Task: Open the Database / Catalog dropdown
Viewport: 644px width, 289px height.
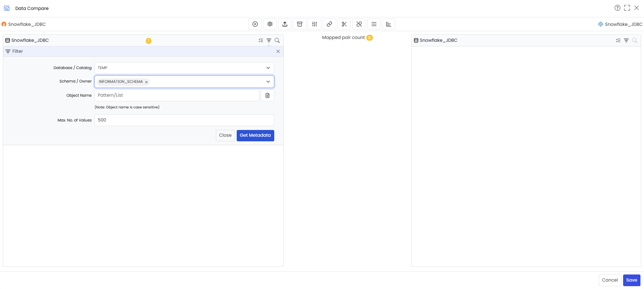Action: pyautogui.click(x=184, y=68)
